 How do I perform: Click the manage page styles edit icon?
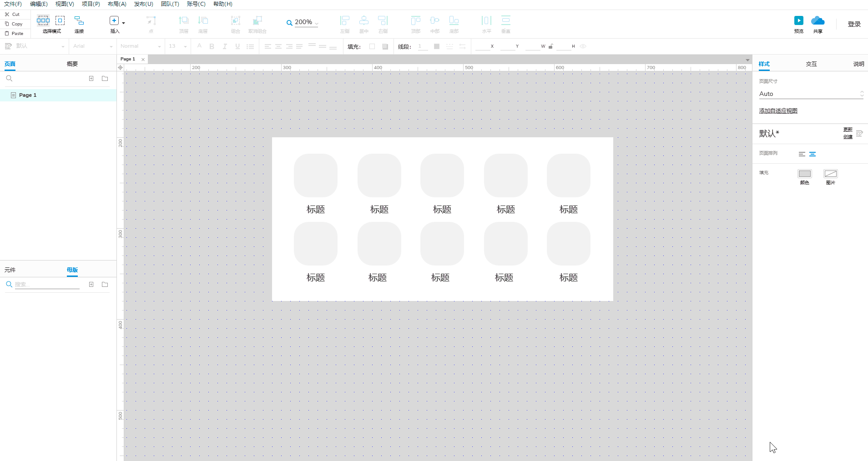[x=859, y=134]
